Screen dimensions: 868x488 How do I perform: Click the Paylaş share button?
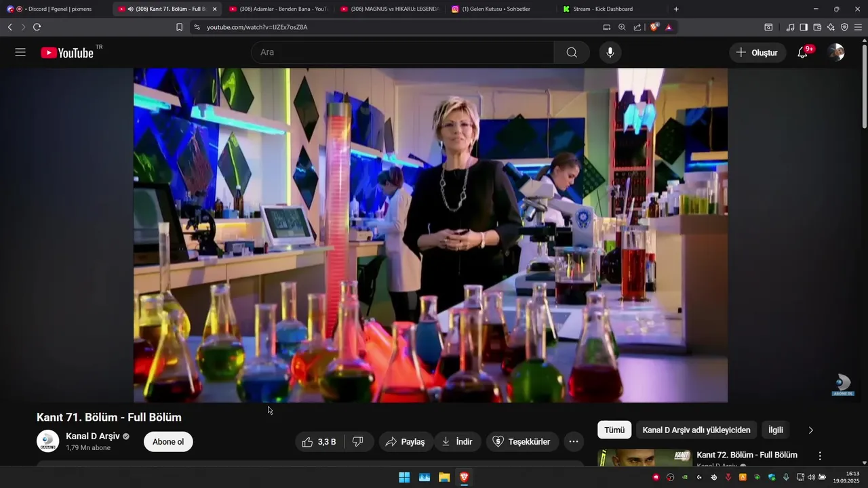point(406,442)
